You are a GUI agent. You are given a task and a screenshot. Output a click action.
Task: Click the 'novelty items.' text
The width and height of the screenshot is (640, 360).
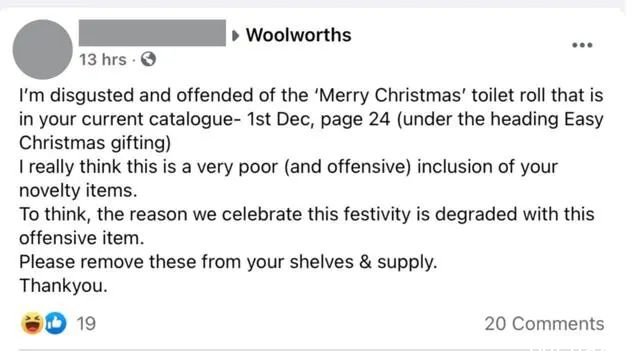(78, 191)
